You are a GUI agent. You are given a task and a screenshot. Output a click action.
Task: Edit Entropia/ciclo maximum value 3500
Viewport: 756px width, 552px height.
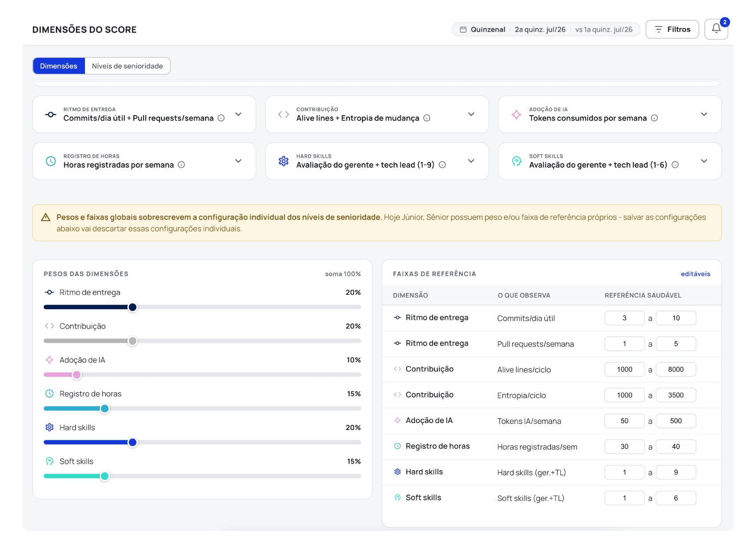tap(676, 395)
